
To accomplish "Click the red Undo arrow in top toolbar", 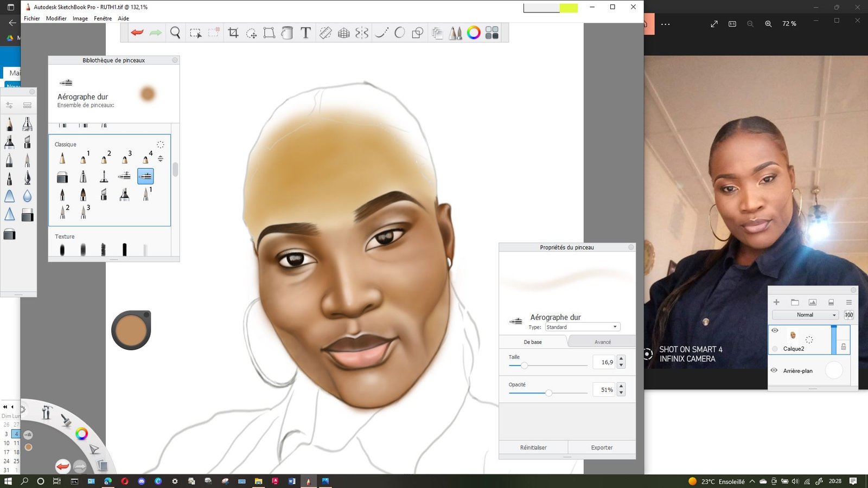I will click(x=137, y=33).
